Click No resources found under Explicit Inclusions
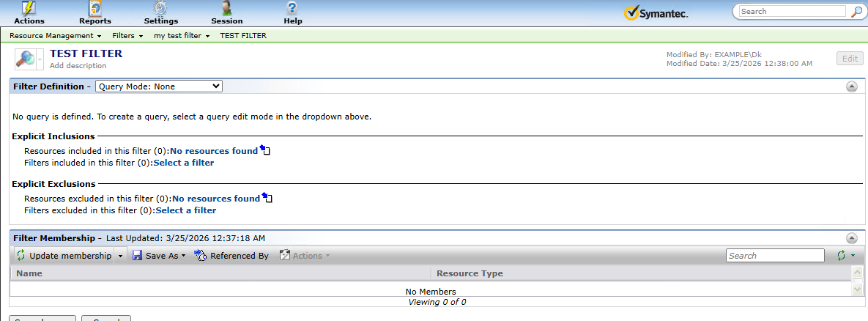The height and width of the screenshot is (321, 868). 214,150
